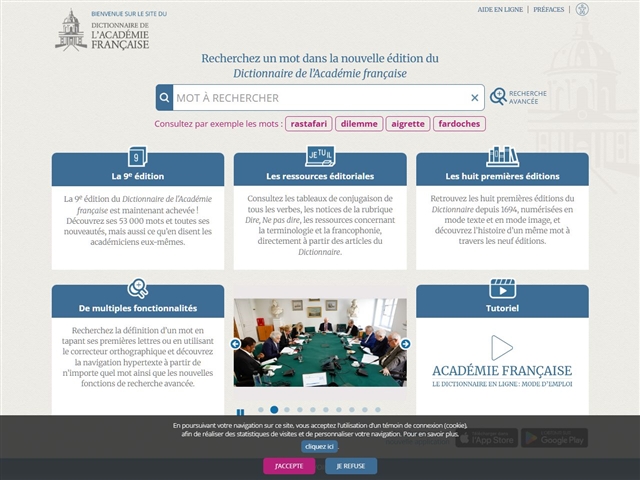Click the Académie française mode d'emploi video title
The image size is (640, 480).
tap(502, 376)
